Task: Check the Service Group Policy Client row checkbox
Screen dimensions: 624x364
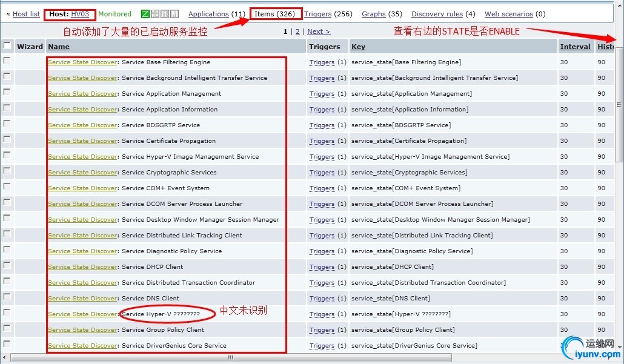Action: [7, 328]
